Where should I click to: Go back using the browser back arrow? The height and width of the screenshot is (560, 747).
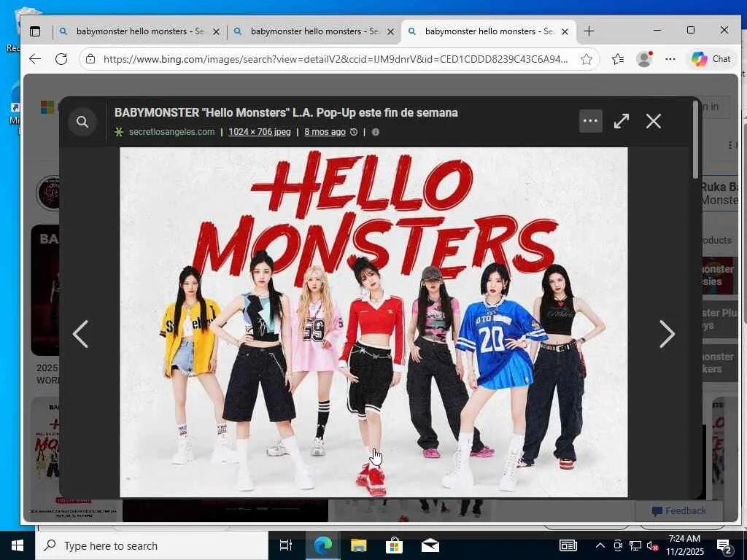click(35, 59)
